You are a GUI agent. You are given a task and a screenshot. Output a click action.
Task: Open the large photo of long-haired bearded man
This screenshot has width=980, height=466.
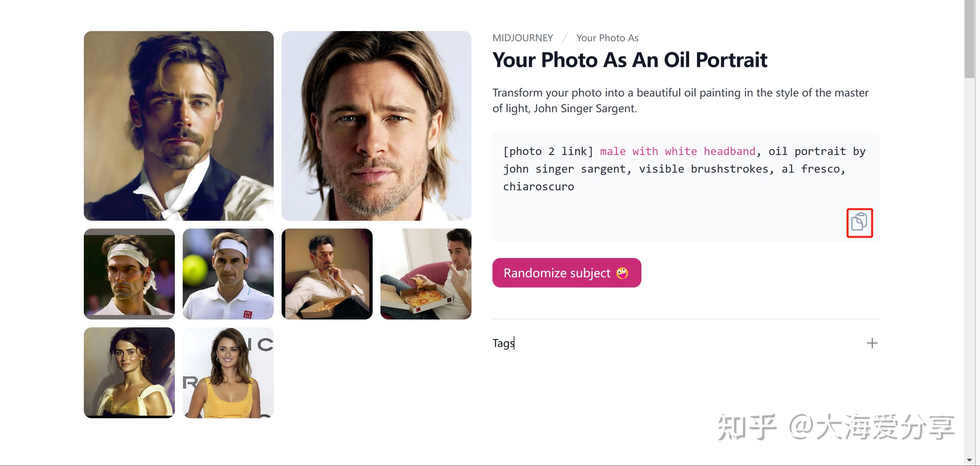coord(376,126)
